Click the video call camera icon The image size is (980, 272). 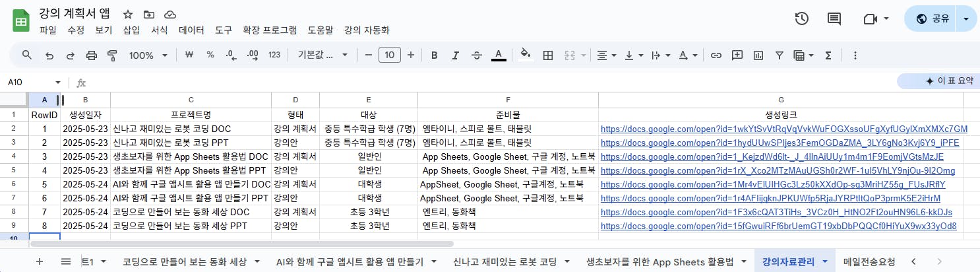[870, 18]
